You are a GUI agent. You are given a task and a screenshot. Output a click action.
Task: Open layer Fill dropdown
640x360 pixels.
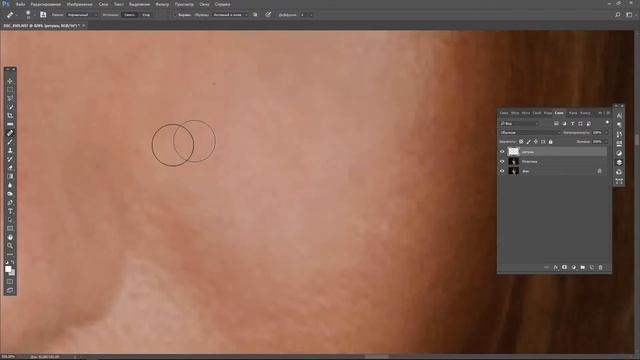(606, 142)
